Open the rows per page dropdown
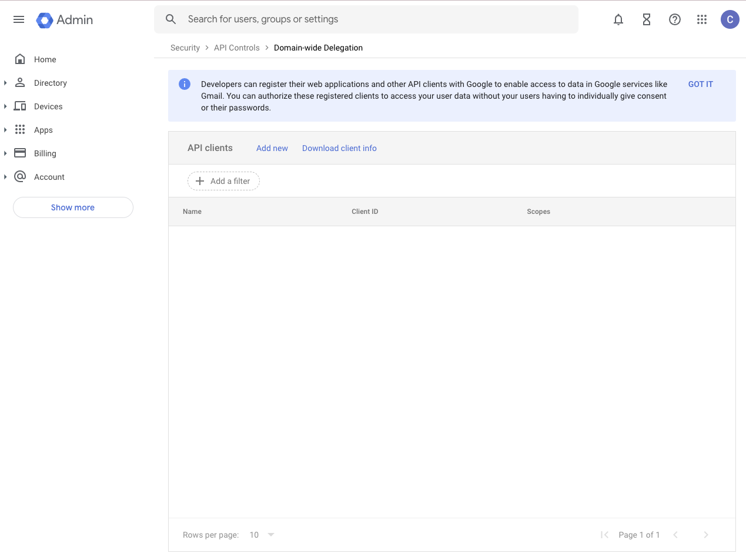The width and height of the screenshot is (746, 560). (262, 535)
